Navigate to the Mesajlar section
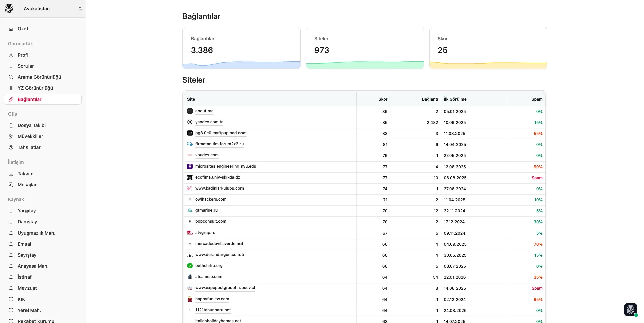Image resolution: width=644 pixels, height=323 pixels. click(x=26, y=185)
